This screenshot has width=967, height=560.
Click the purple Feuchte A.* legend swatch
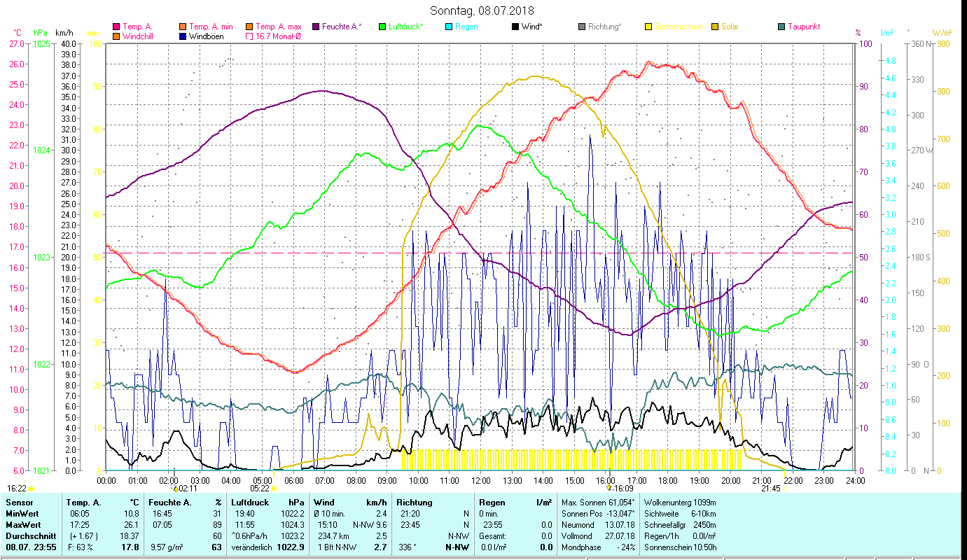tap(316, 27)
